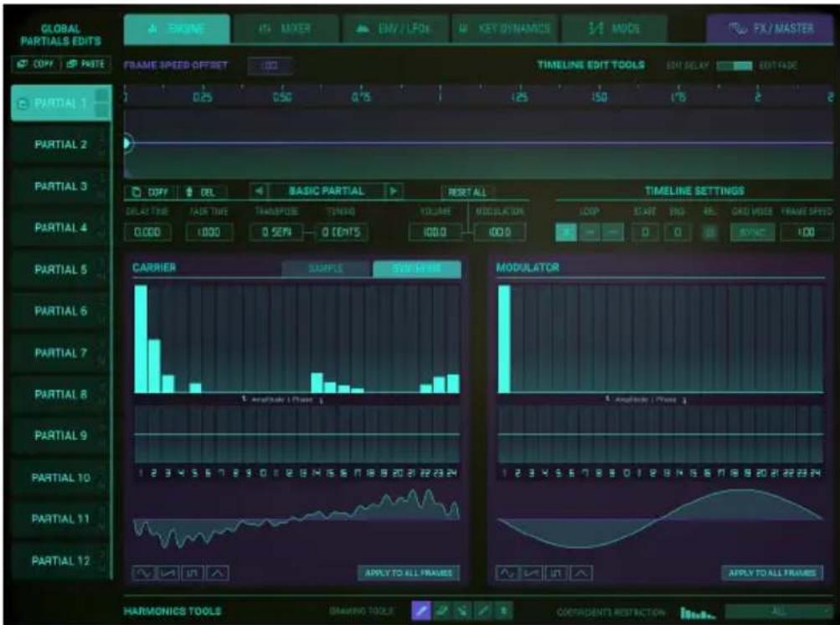Screen dimensions: 840x625
Task: Click the 0.50 mark on timeline ruler
Action: pos(281,97)
